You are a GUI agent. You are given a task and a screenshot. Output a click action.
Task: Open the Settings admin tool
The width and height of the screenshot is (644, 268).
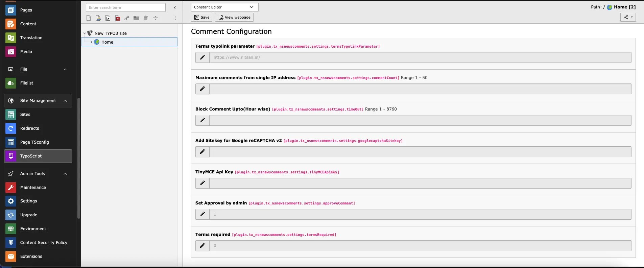38,201
